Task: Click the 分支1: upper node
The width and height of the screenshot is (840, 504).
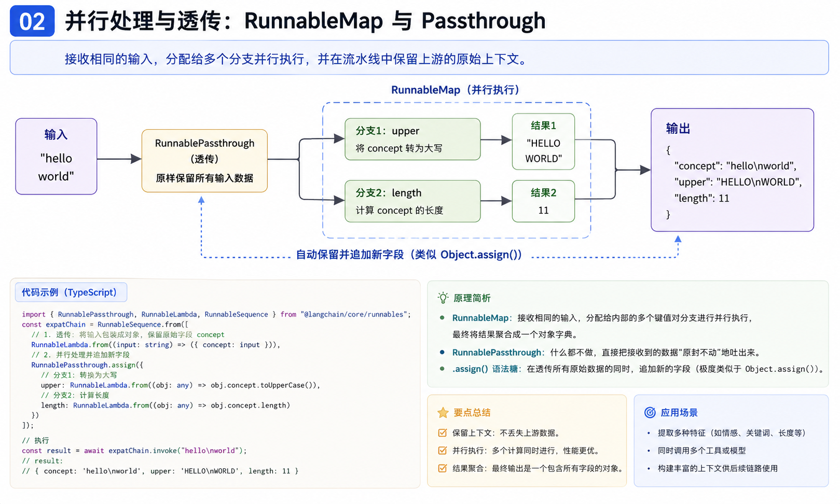Action: [412, 139]
